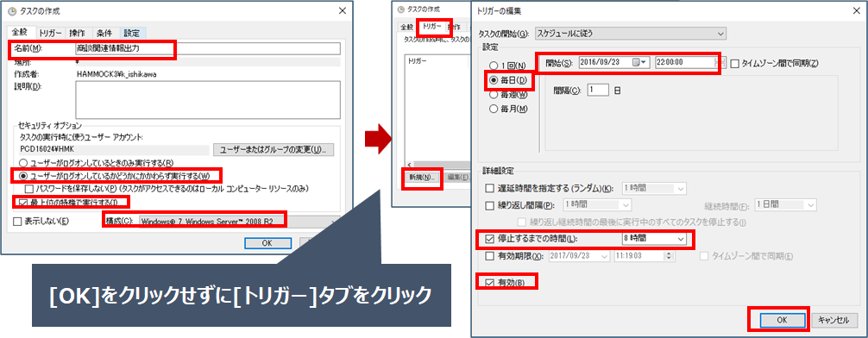
Task: Select the 毎月 monthly radio button
Action: click(x=494, y=109)
